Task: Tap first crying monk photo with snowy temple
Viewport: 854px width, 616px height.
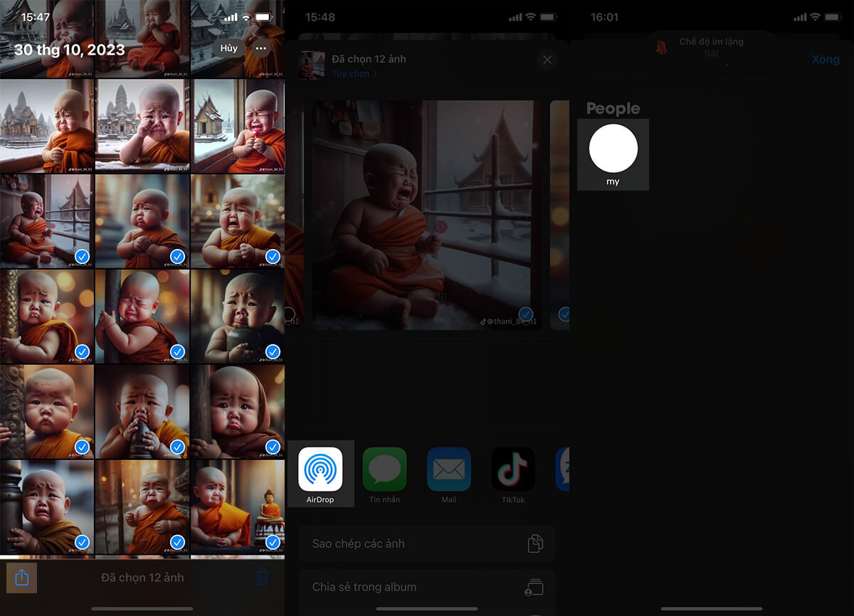Action: (47, 125)
